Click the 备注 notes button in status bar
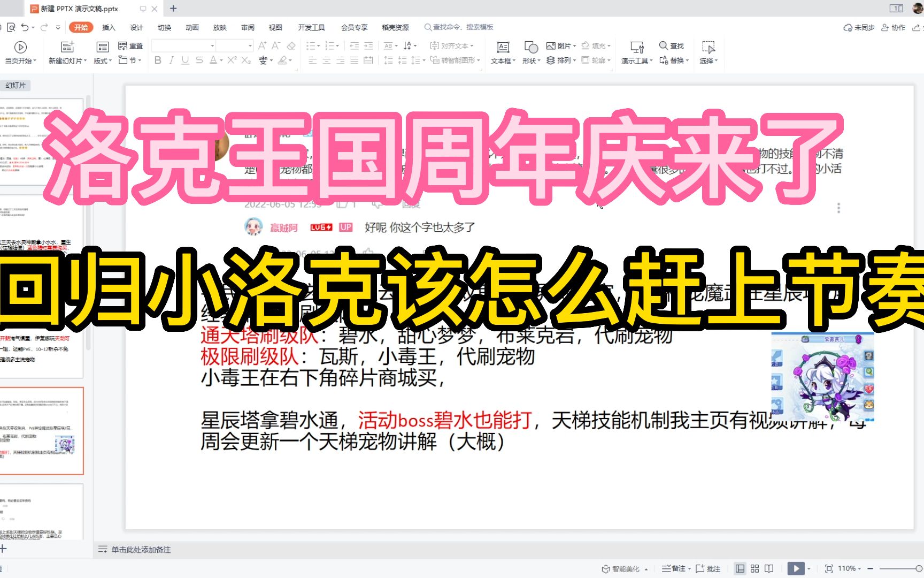This screenshot has width=924, height=578. tap(676, 568)
